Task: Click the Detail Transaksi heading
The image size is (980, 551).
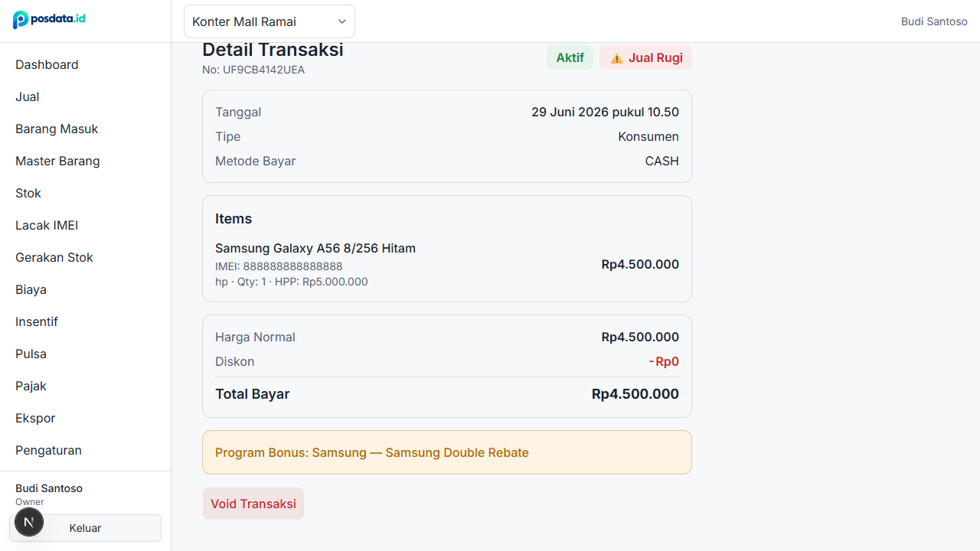Action: tap(273, 50)
